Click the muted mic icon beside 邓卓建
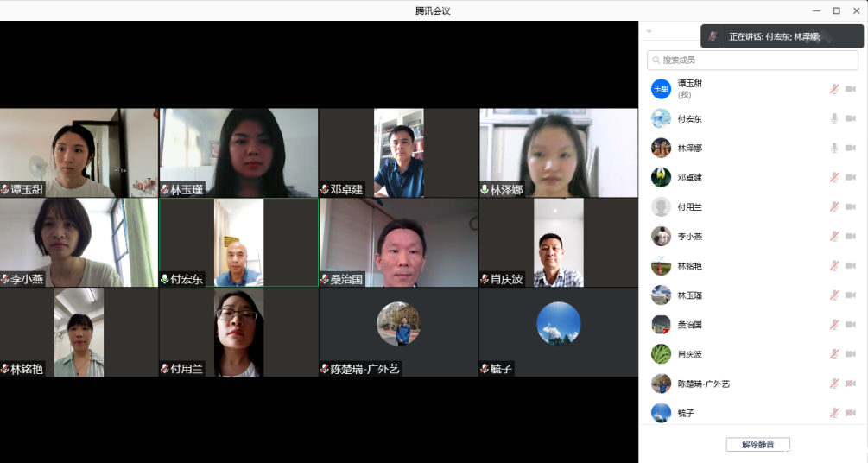The height and width of the screenshot is (463, 868). tap(834, 177)
